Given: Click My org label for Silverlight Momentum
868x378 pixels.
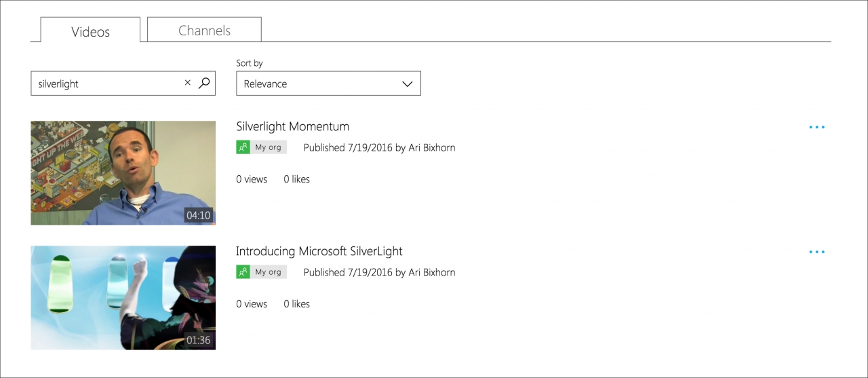Looking at the screenshot, I should click(268, 147).
